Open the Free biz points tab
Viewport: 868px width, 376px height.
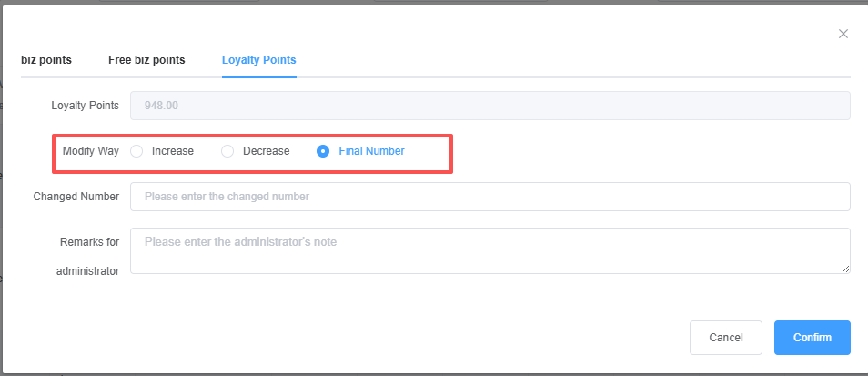(x=146, y=60)
